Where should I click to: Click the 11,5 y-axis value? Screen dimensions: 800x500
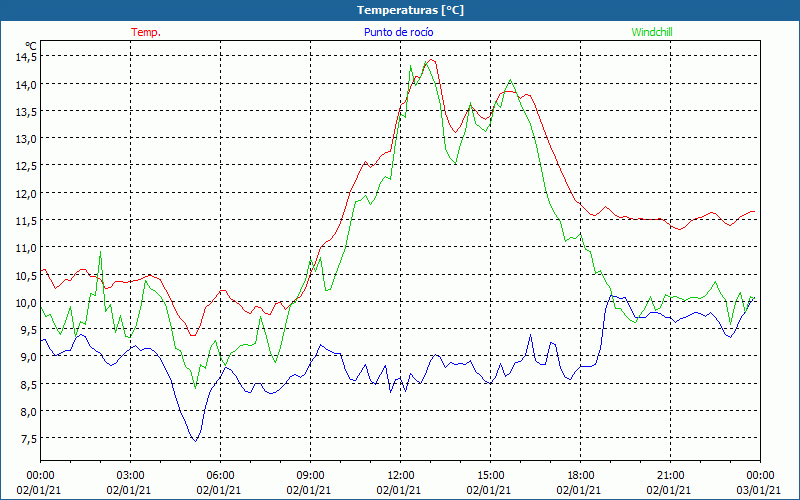click(26, 221)
